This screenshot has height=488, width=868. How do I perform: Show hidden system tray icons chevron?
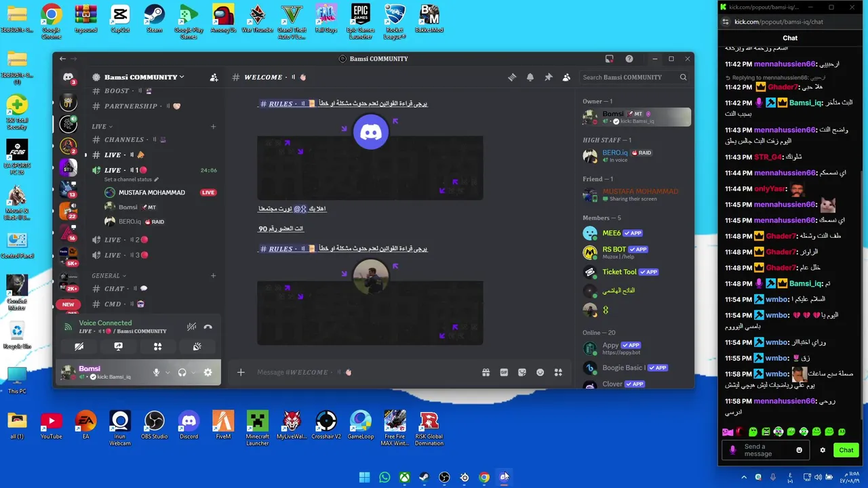(x=743, y=477)
